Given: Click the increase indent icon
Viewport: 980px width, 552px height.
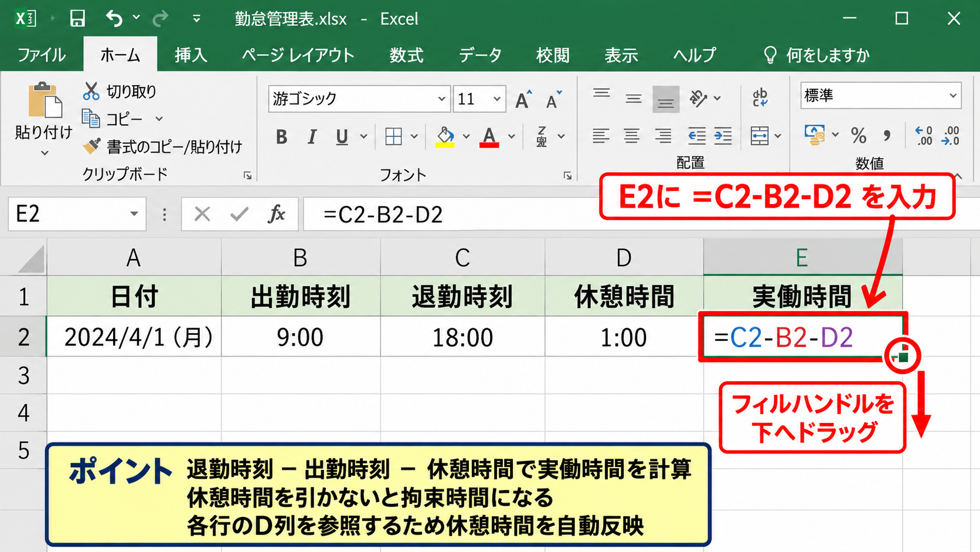Looking at the screenshot, I should (x=723, y=137).
